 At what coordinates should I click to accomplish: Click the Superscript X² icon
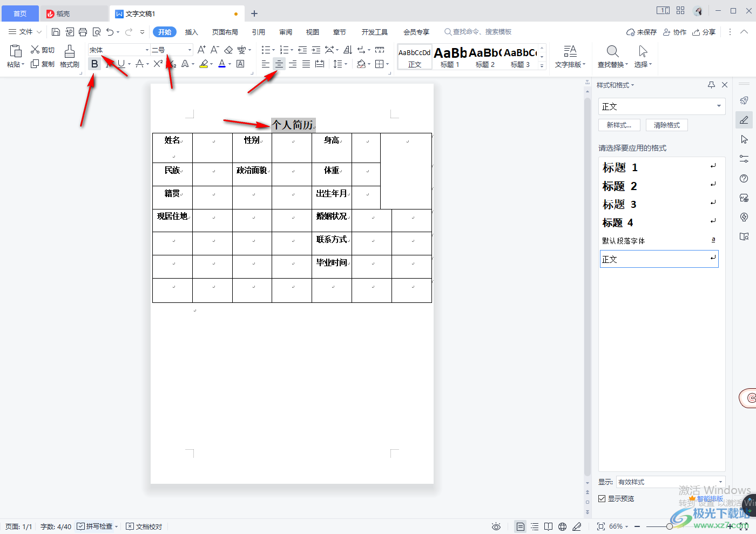[158, 64]
